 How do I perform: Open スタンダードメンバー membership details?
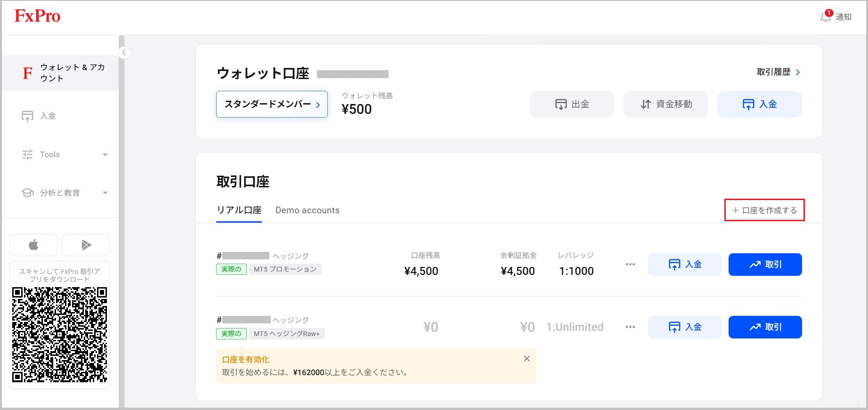click(x=272, y=104)
